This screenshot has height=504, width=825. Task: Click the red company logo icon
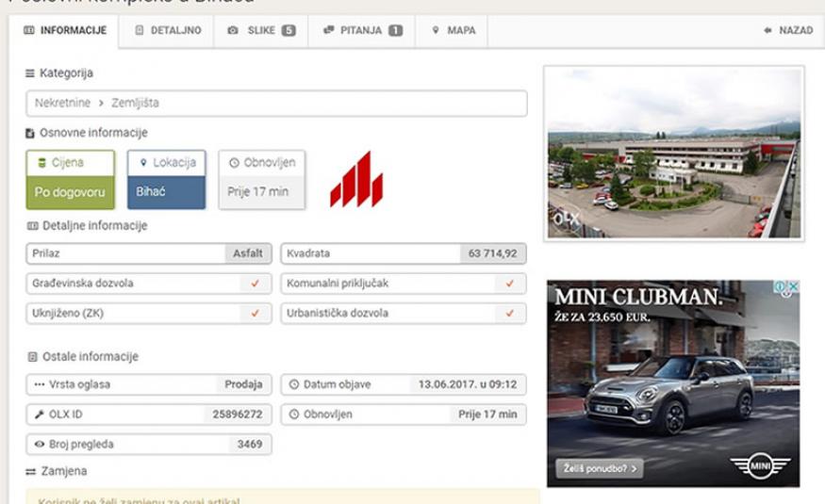pyautogui.click(x=356, y=181)
